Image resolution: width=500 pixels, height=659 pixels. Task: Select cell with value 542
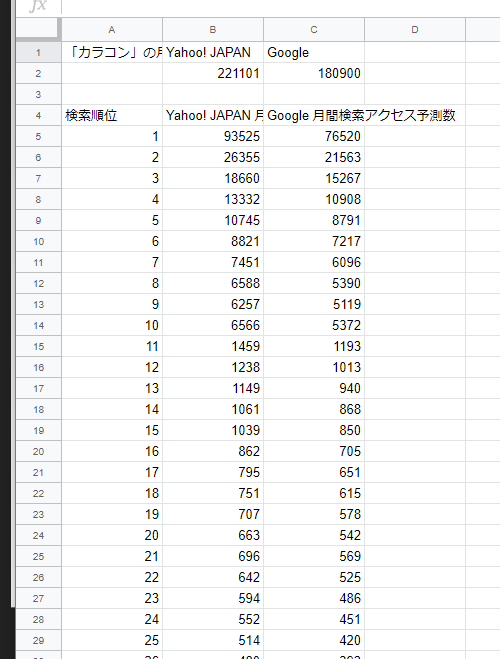click(x=314, y=535)
